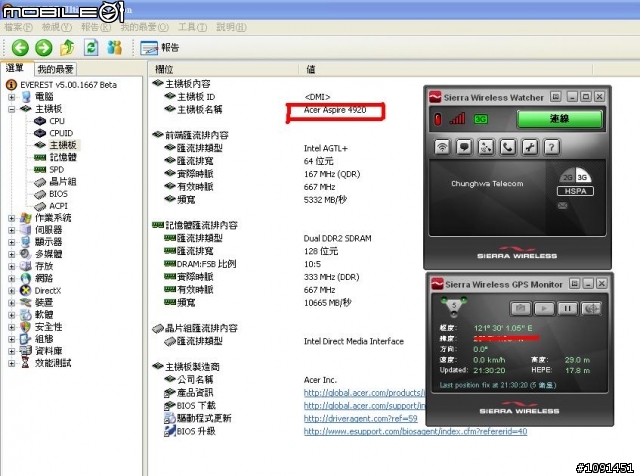Go up one level with Up arrow icon
Screen dimensions: 640x476
click(67, 48)
